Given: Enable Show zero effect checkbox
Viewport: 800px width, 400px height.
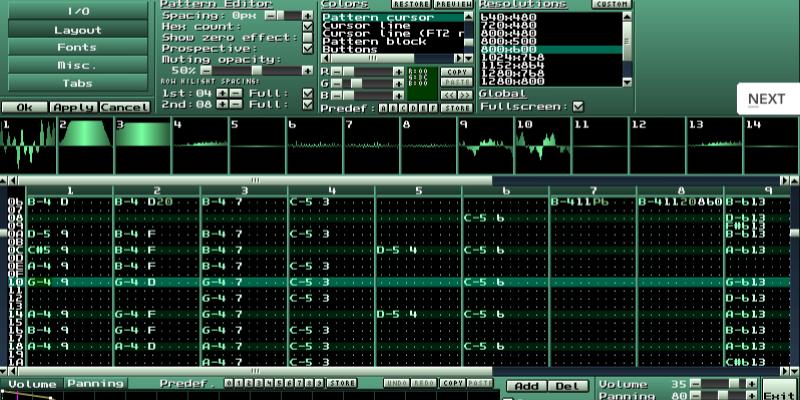Looking at the screenshot, I should click(307, 37).
